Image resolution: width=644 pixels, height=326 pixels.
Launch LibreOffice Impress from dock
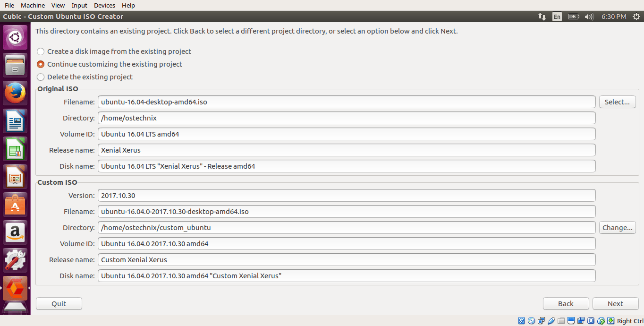pos(15,176)
